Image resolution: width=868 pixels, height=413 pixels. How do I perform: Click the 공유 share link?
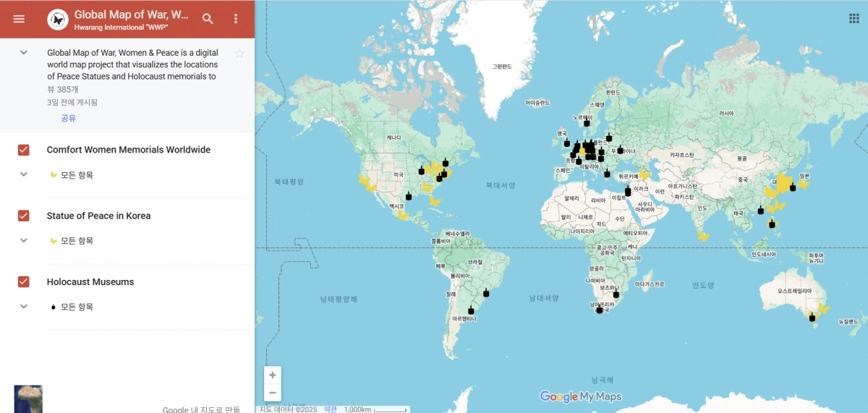click(x=68, y=118)
